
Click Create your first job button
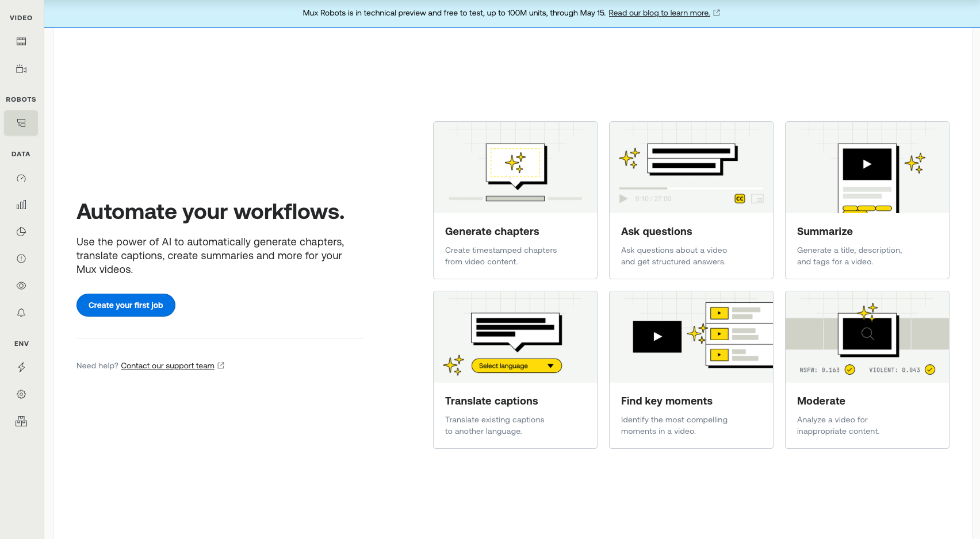point(126,305)
